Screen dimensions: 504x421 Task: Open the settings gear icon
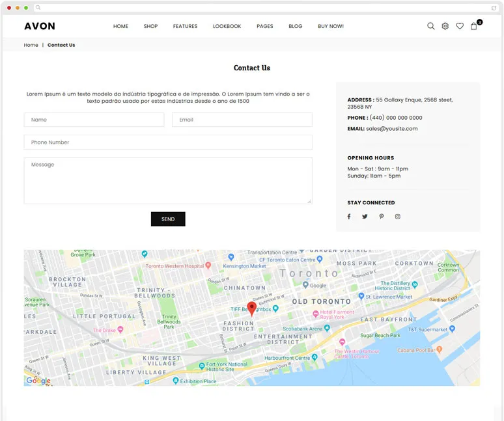click(445, 26)
